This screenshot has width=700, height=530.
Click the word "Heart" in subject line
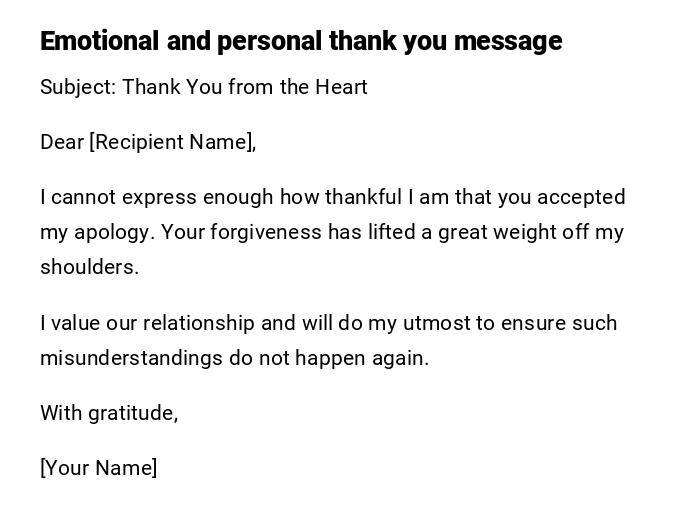[x=341, y=88]
